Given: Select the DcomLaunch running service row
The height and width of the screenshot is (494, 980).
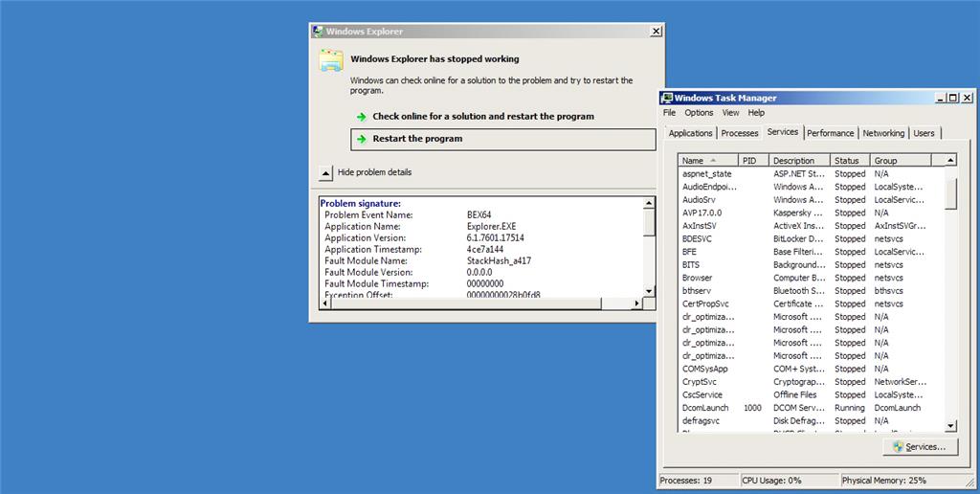Looking at the screenshot, I should coord(812,408).
